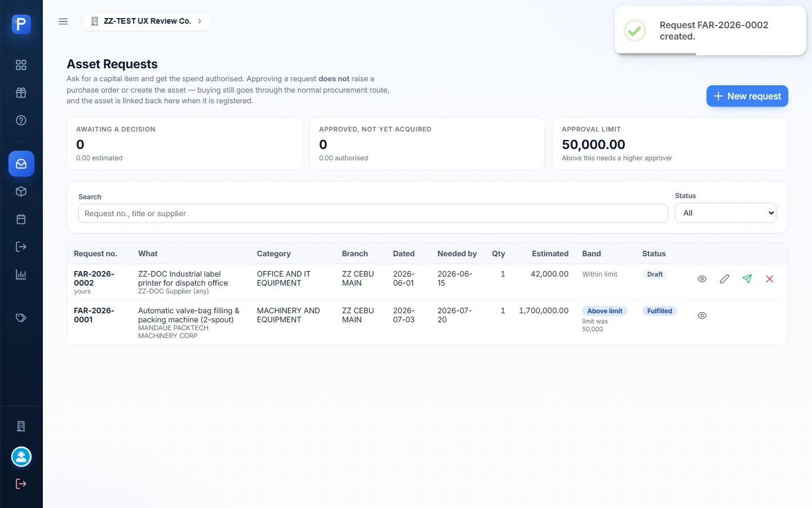
Task: View FAR-2026-0002 using eye icon
Action: pyautogui.click(x=702, y=279)
